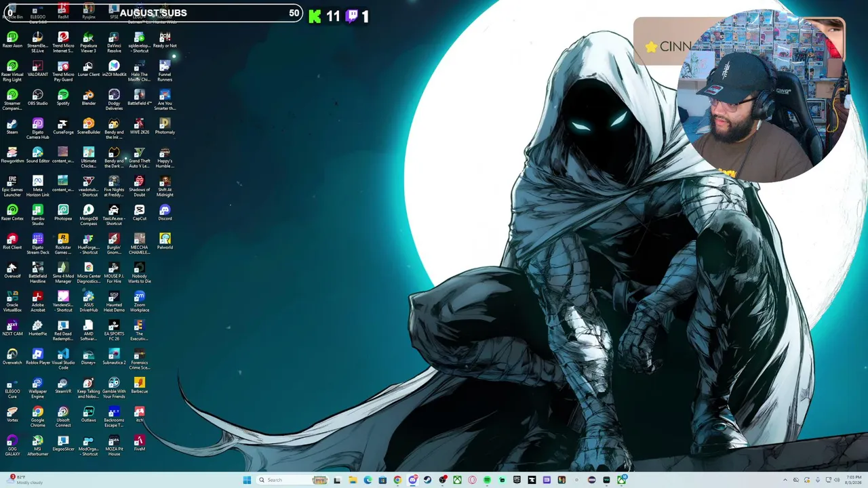Viewport: 868px width, 488px height.
Task: Open Microsoft Edge in the taskbar
Action: coord(368,480)
